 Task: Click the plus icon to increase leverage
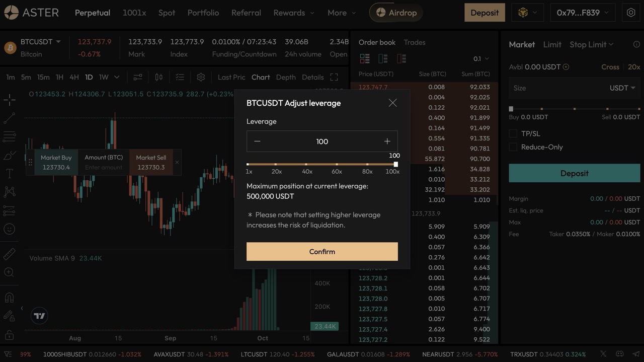click(387, 141)
